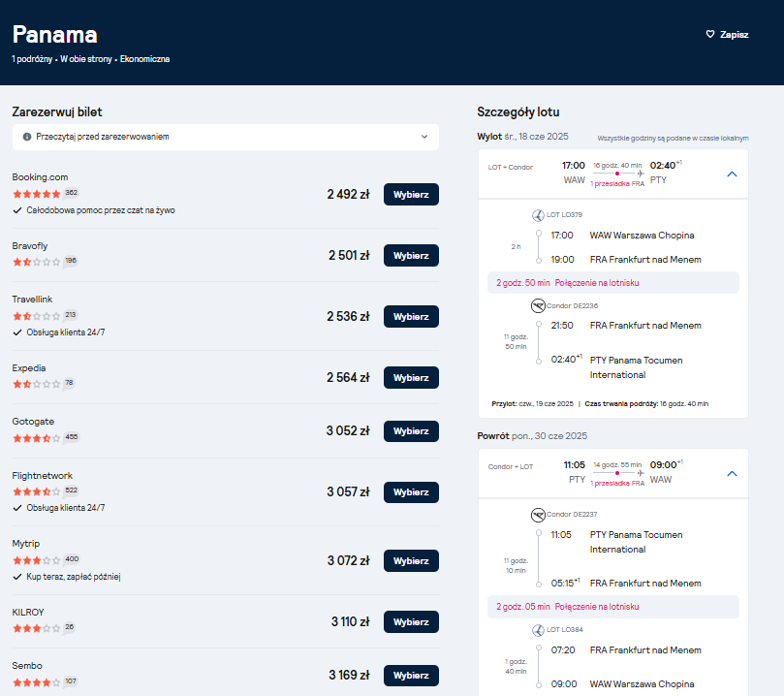Click the Flightnetwork provider name
Viewport: 784px width, 696px height.
43,476
